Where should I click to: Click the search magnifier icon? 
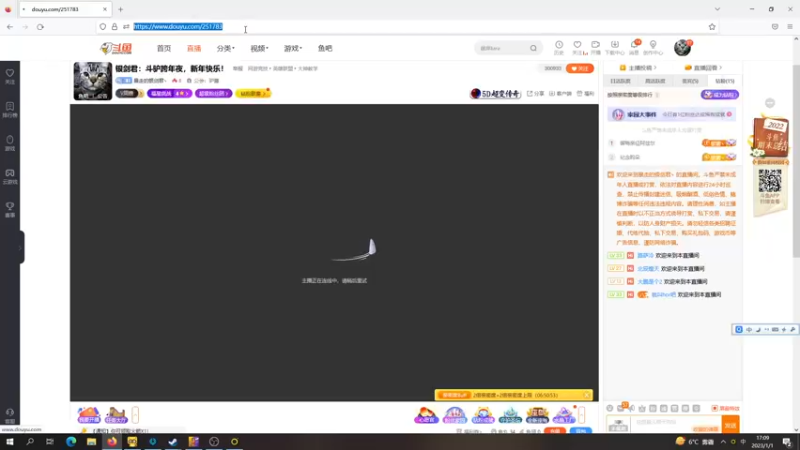point(533,48)
